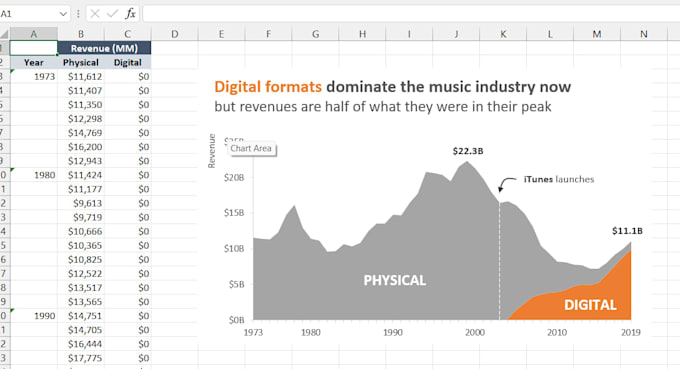The width and height of the screenshot is (680, 369).
Task: Select the cell with $12,298
Action: 81,119
